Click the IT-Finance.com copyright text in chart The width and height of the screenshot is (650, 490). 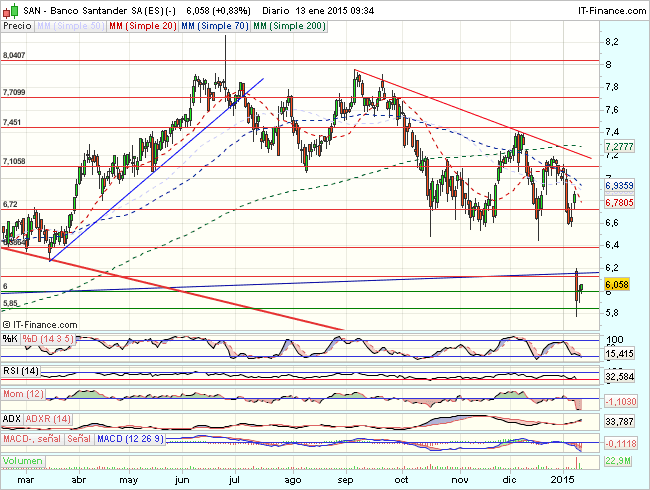40,325
